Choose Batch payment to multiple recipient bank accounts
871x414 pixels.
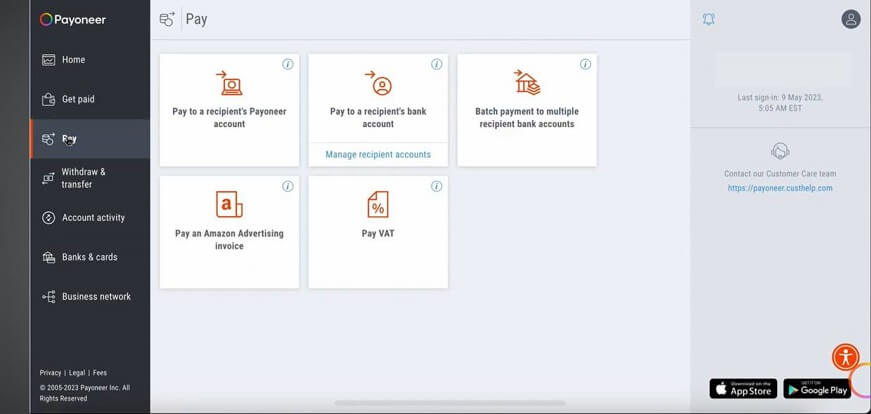tap(527, 110)
